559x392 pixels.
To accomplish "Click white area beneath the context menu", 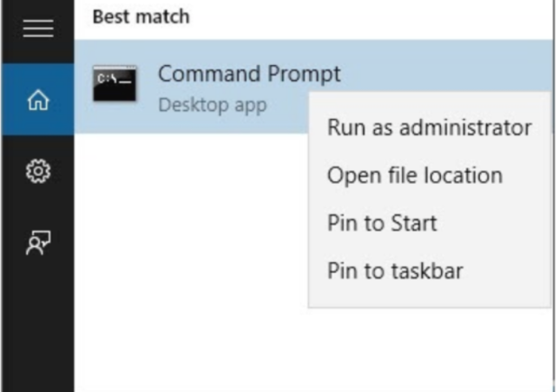I will [x=429, y=350].
